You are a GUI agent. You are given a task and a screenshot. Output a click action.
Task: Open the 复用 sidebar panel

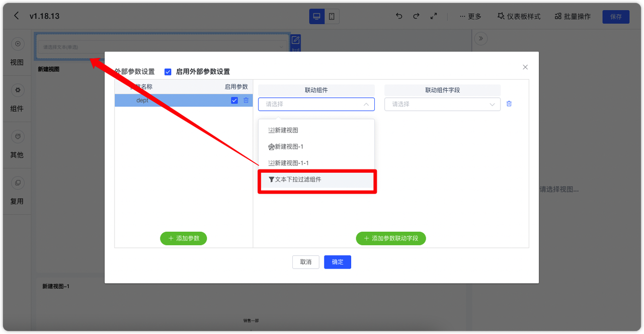(17, 191)
